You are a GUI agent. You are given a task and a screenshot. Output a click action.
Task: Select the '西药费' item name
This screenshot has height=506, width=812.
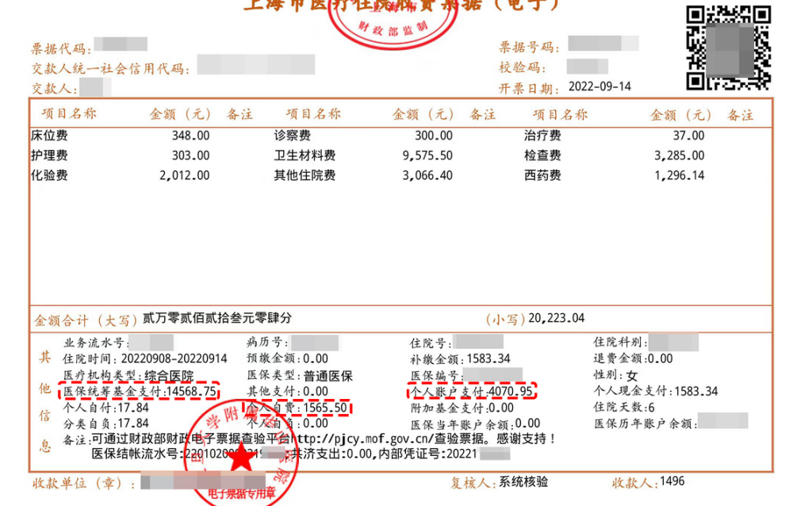[542, 175]
